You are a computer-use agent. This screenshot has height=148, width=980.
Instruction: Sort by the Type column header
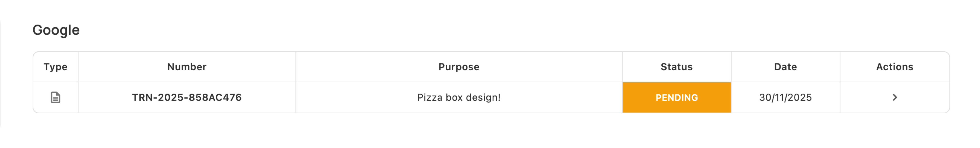tap(56, 67)
